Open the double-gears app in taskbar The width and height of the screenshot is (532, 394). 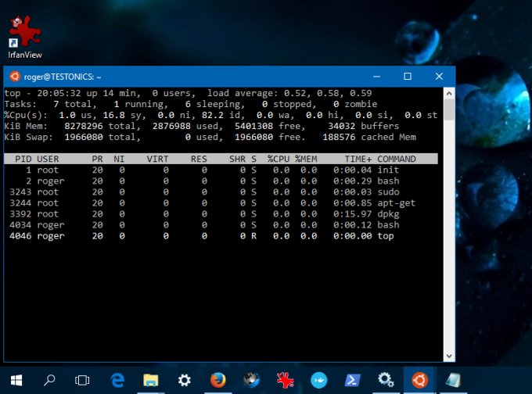click(386, 380)
